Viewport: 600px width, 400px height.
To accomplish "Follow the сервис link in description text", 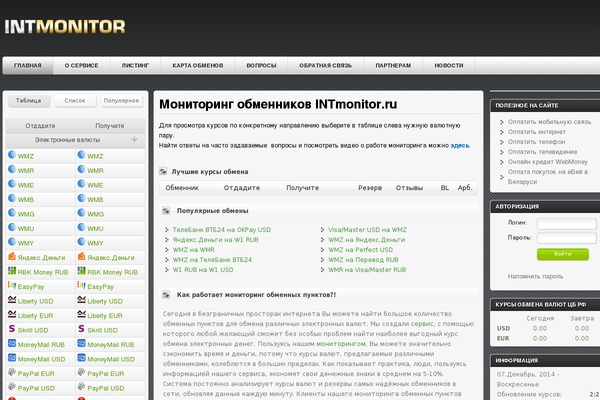I will (x=422, y=324).
